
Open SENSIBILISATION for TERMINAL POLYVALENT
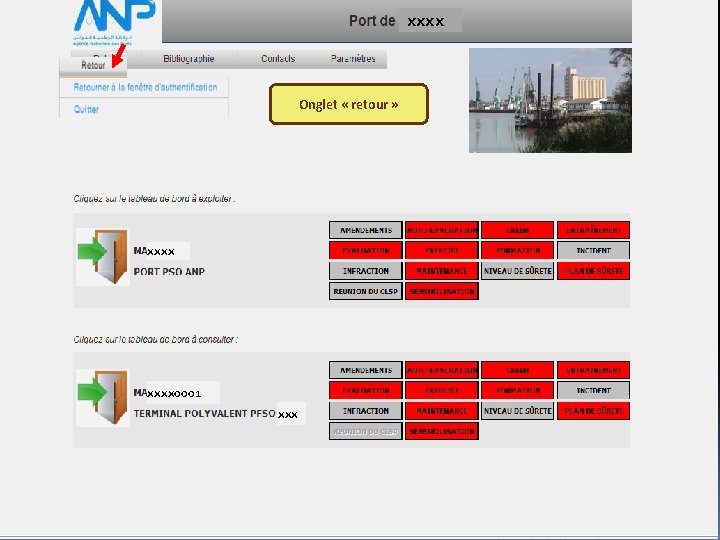pos(442,431)
